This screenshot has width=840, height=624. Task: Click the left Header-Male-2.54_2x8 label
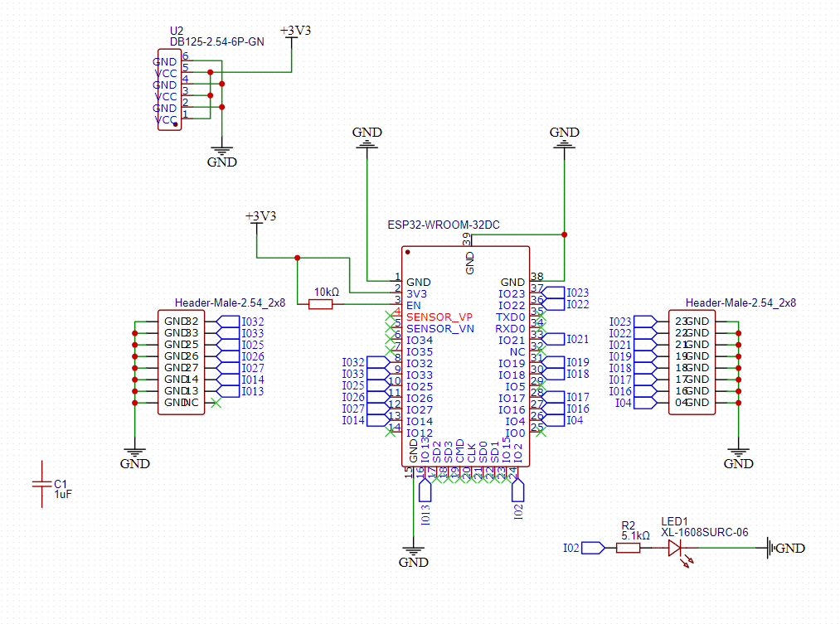230,303
